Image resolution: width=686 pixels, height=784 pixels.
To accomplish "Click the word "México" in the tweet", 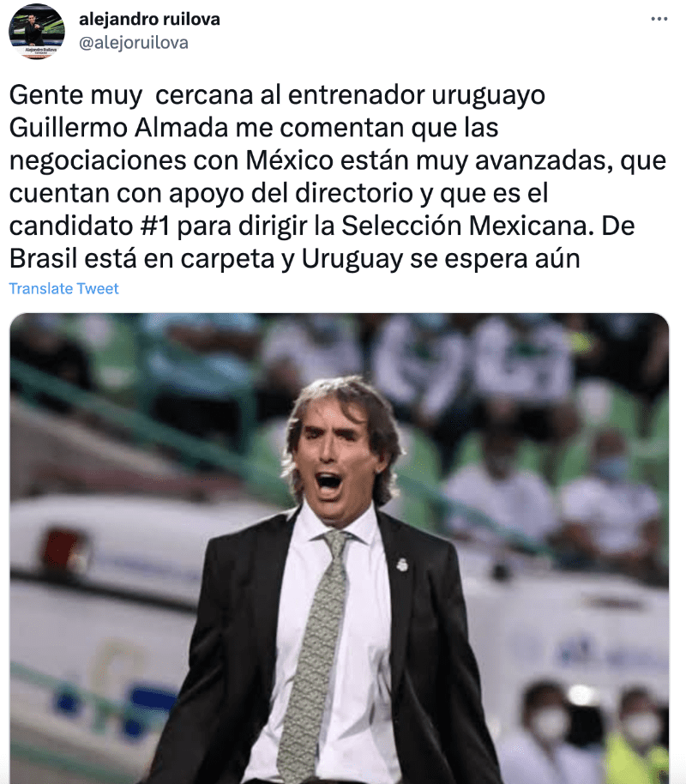I will (290, 161).
